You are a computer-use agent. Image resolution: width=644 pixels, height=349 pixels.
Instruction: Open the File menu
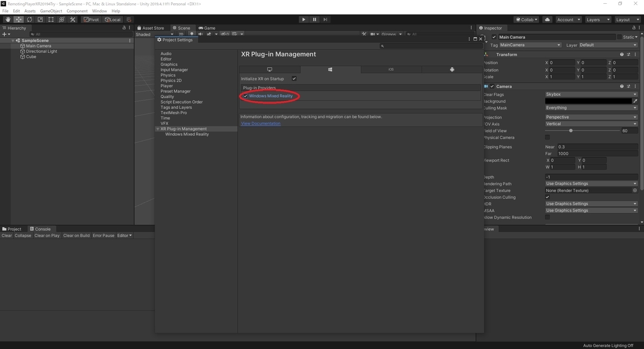(x=6, y=11)
